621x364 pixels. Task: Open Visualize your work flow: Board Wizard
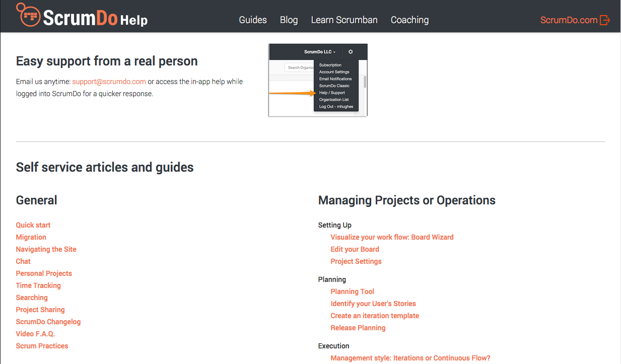392,237
